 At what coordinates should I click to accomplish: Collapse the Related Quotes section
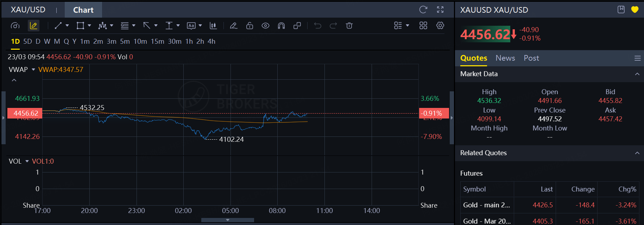pyautogui.click(x=637, y=153)
